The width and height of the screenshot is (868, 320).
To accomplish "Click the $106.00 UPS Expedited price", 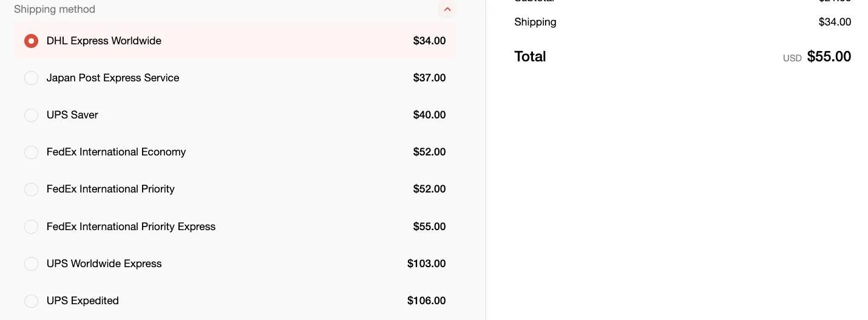I will click(426, 301).
